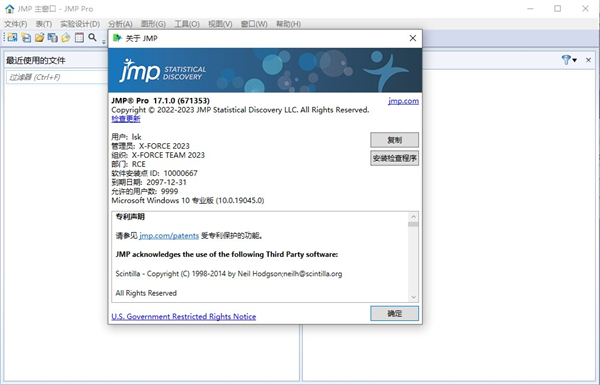
Task: Click the stacked windows toolbar icon
Action: (x=53, y=37)
